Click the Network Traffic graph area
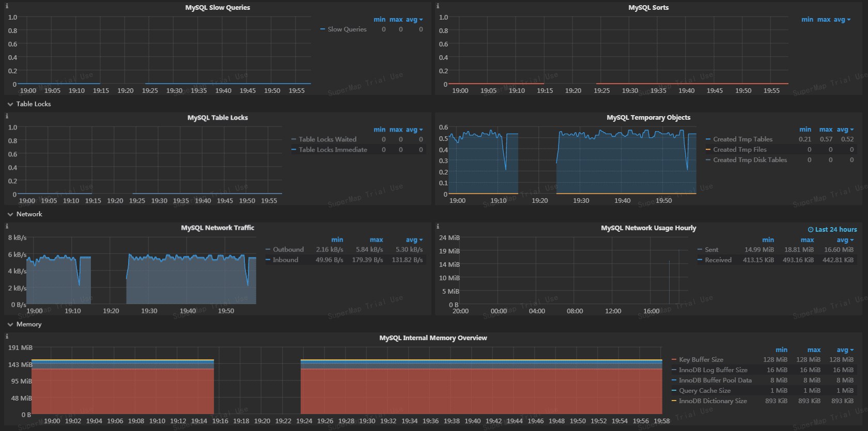This screenshot has height=431, width=868. click(x=142, y=271)
